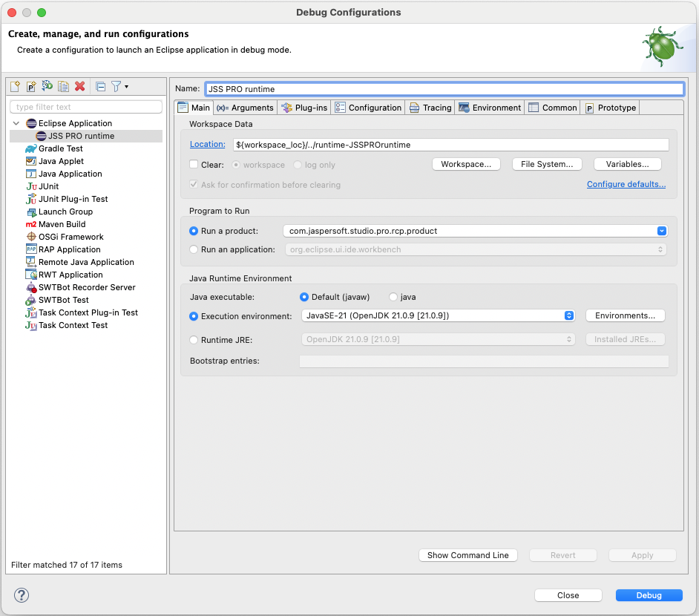Screen dimensions: 699x616
Task: Open the Execution environment JavaSE-21 dropdown
Action: tap(439, 315)
